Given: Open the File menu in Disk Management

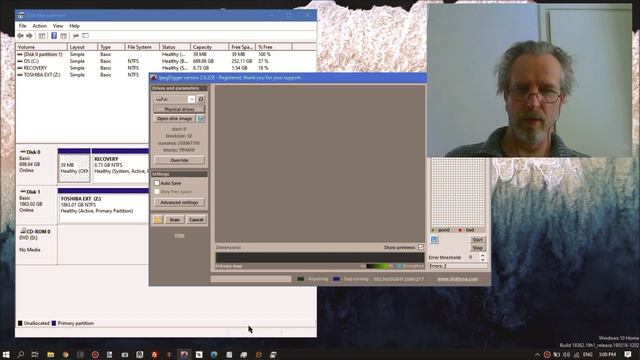Looking at the screenshot, I should [x=22, y=26].
